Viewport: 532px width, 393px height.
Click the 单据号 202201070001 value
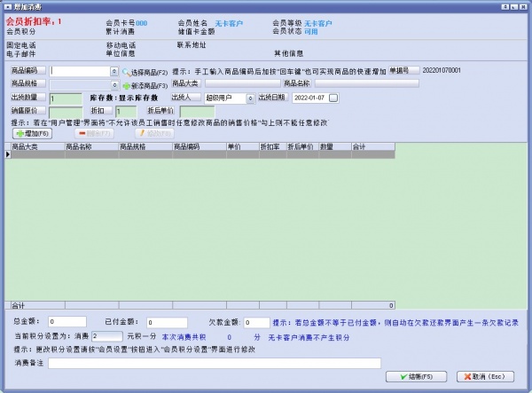tap(442, 70)
